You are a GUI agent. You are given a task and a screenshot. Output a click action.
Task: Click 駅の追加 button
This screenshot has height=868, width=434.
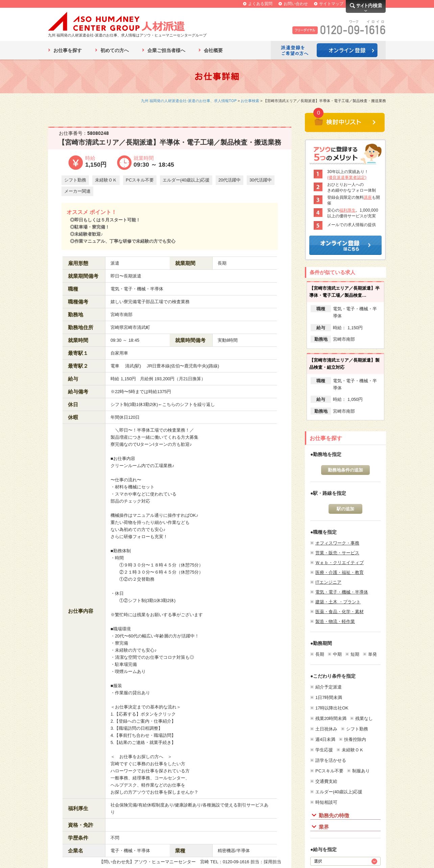coord(345,509)
